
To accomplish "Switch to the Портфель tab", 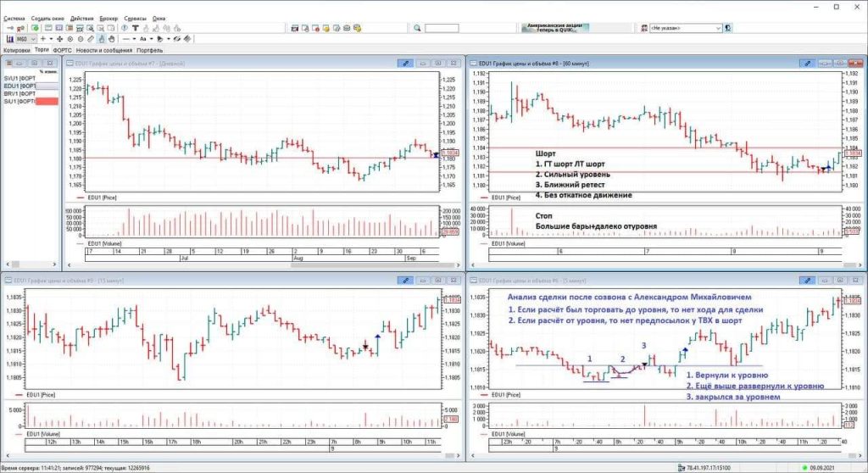I will pyautogui.click(x=149, y=50).
